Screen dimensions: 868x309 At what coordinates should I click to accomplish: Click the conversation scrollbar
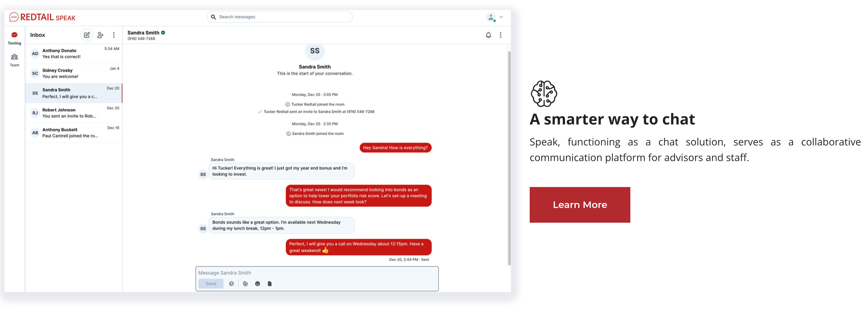(509, 158)
